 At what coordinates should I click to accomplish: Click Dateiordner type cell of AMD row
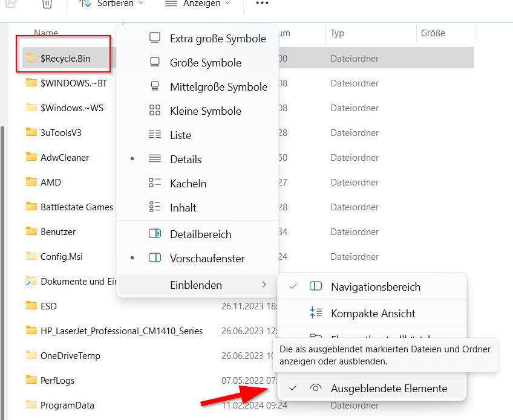[355, 182]
